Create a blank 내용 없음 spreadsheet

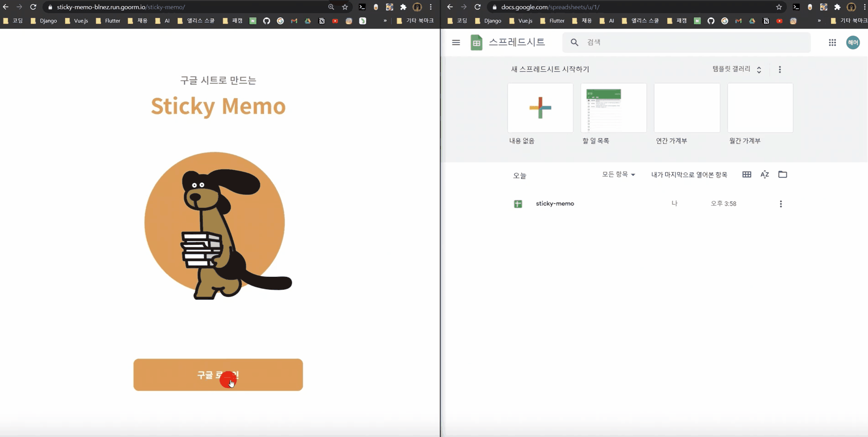point(540,108)
